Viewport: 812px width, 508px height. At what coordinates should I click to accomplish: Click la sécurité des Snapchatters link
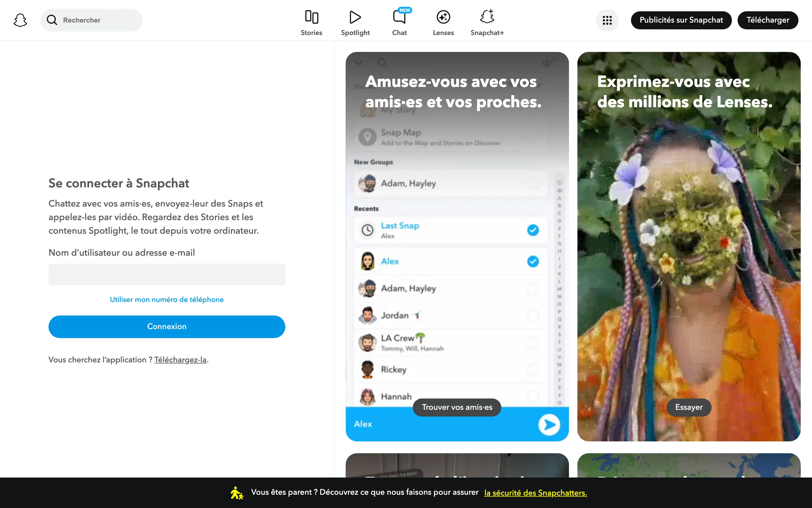point(535,493)
